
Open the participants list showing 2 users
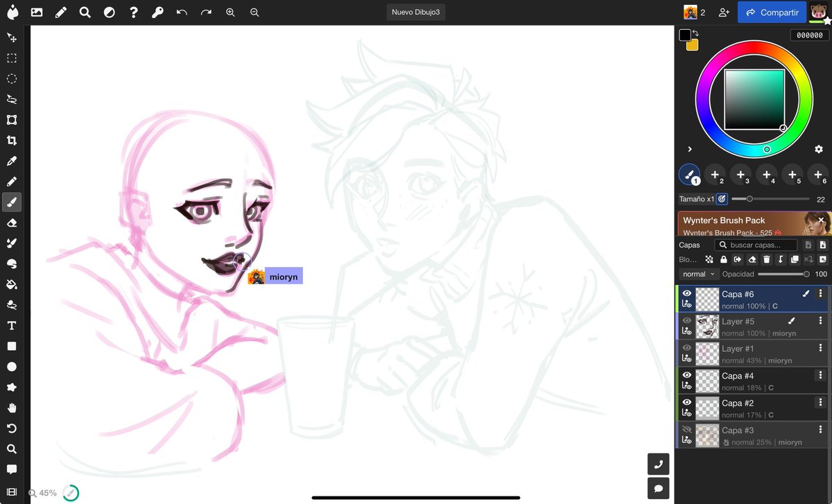[x=694, y=12]
